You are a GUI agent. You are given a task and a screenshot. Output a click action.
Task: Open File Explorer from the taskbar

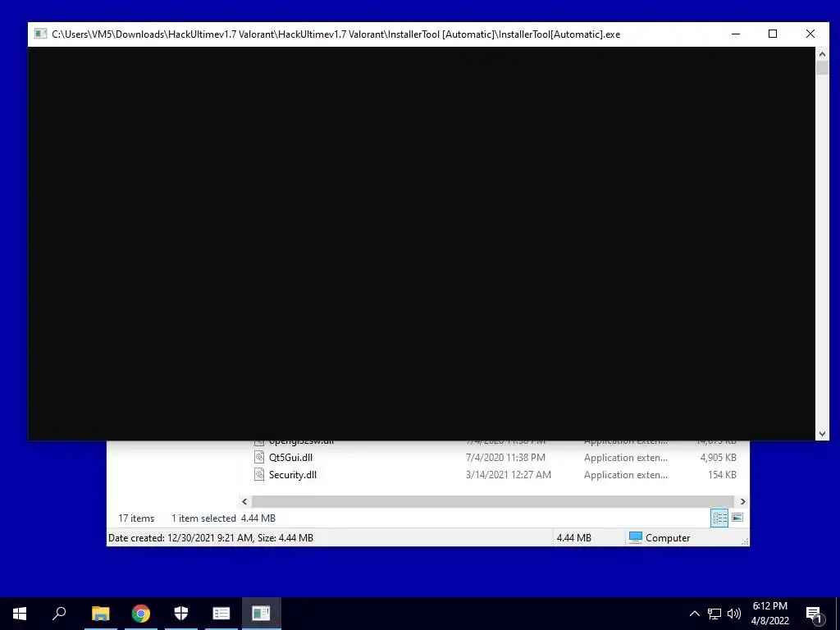point(100,614)
